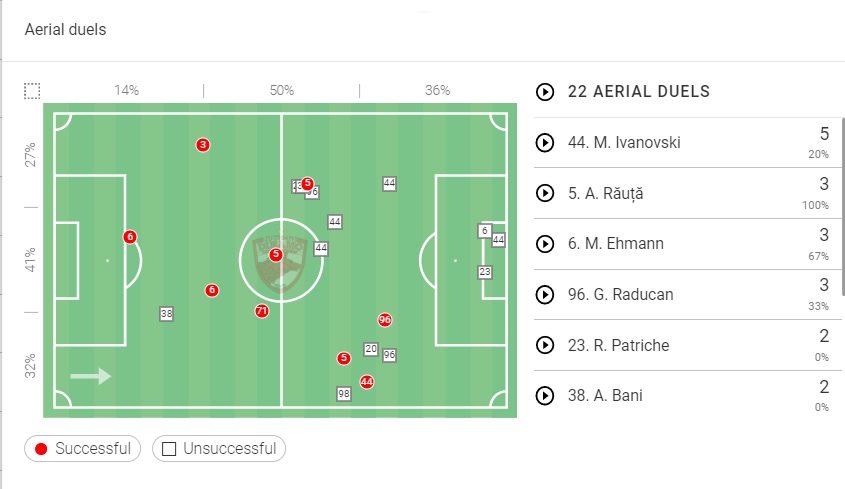Play all 22 aerial duels video
The height and width of the screenshot is (489, 845).
tap(545, 92)
